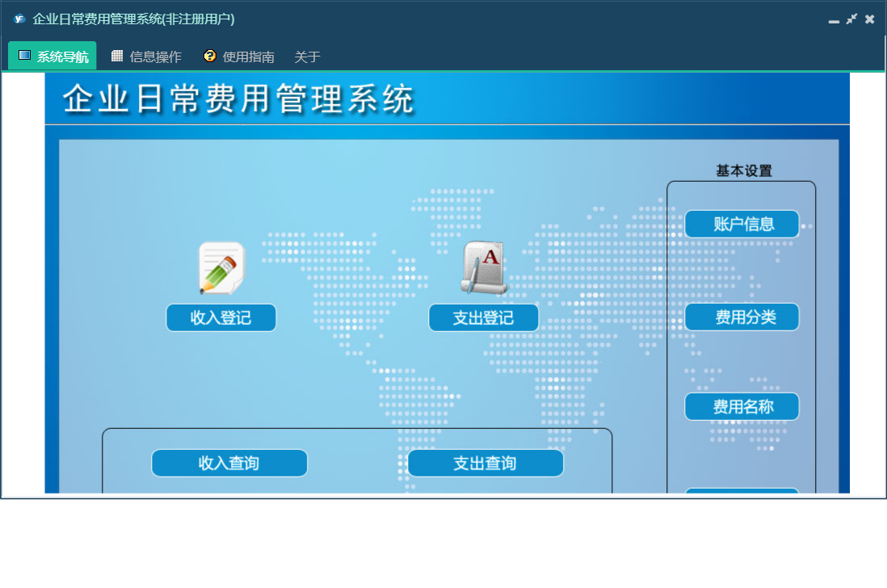887x588 pixels.
Task: Click the 基本设置 section heading
Action: tap(743, 170)
